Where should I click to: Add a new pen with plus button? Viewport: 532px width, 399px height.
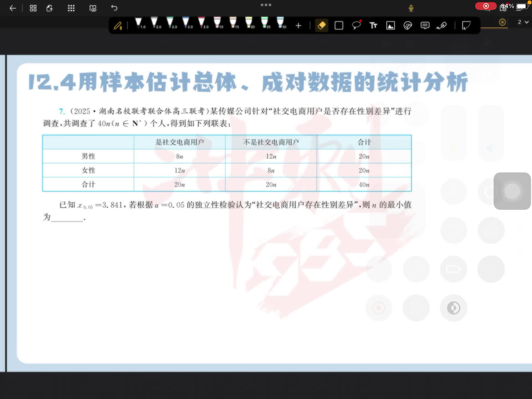pos(298,26)
